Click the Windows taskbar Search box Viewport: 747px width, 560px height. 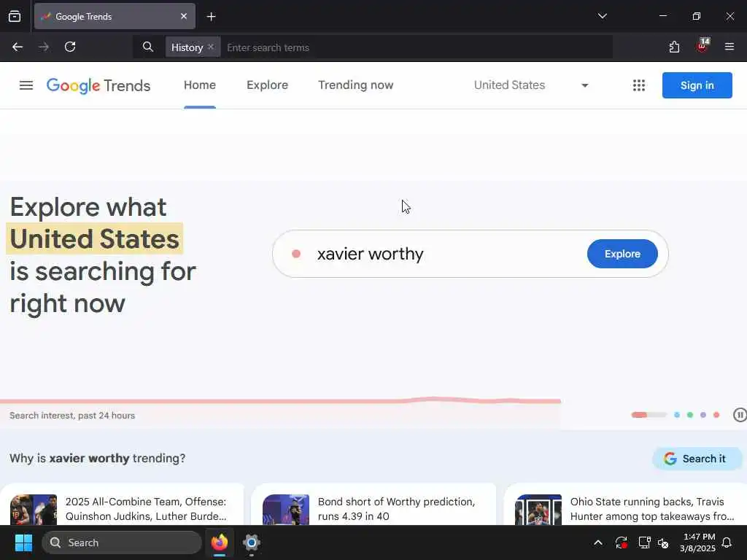point(122,542)
